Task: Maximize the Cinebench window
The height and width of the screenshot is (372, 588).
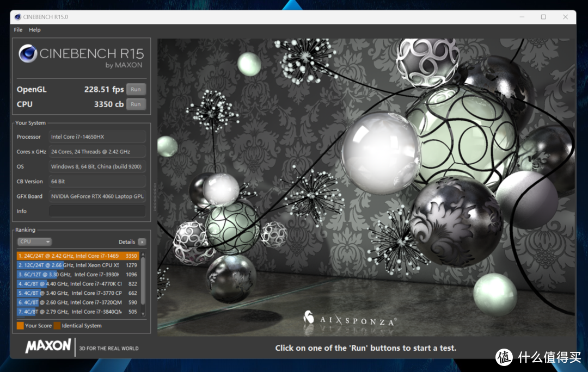Action: tap(543, 17)
